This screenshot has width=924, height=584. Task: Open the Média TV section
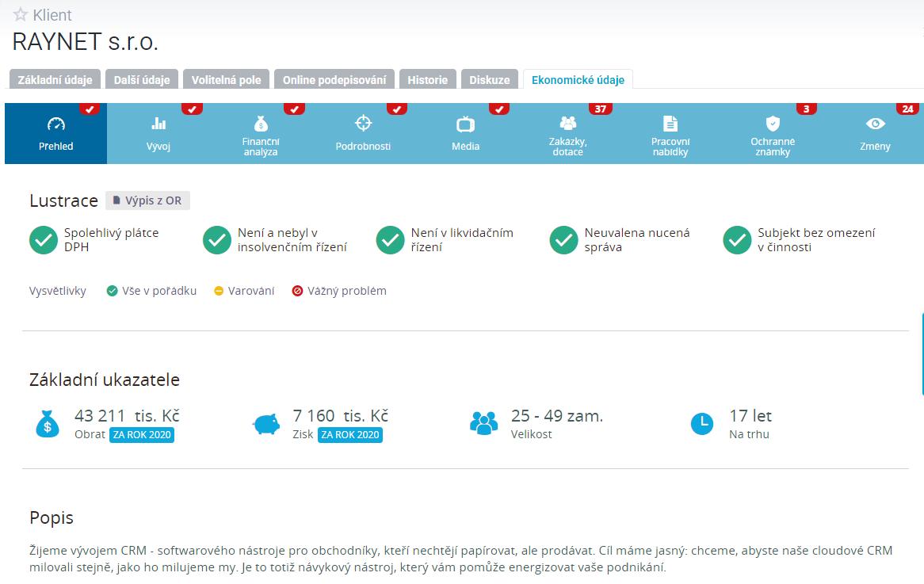click(x=465, y=133)
